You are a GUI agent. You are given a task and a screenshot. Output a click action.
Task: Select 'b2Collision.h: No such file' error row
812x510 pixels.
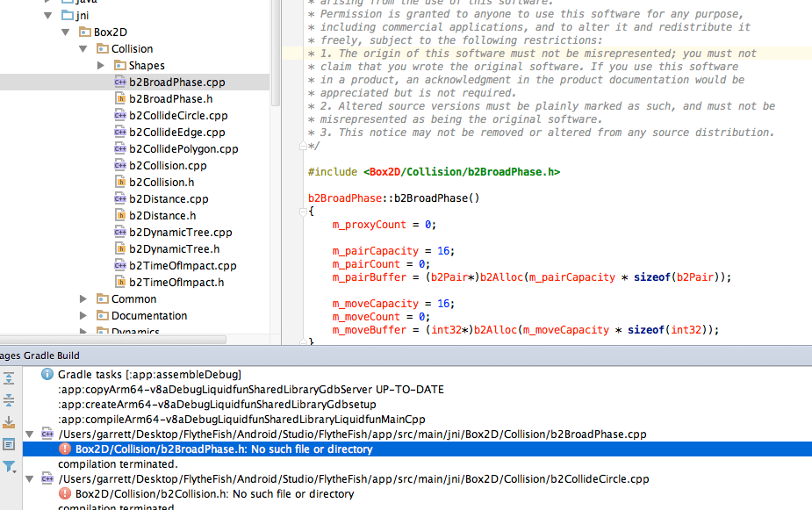pos(214,494)
